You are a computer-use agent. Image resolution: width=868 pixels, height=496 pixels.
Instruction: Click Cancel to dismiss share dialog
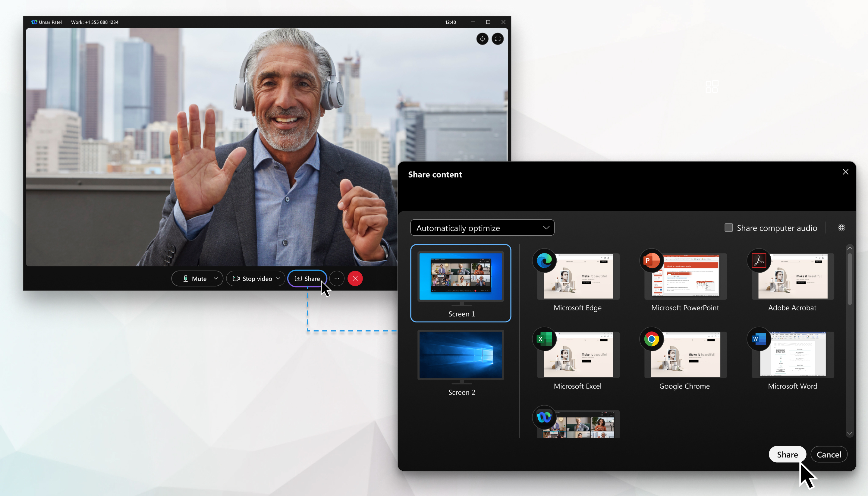pos(829,455)
